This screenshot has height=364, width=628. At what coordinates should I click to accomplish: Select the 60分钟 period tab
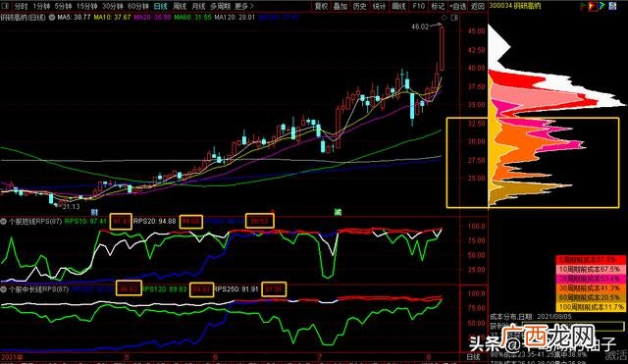pos(137,6)
